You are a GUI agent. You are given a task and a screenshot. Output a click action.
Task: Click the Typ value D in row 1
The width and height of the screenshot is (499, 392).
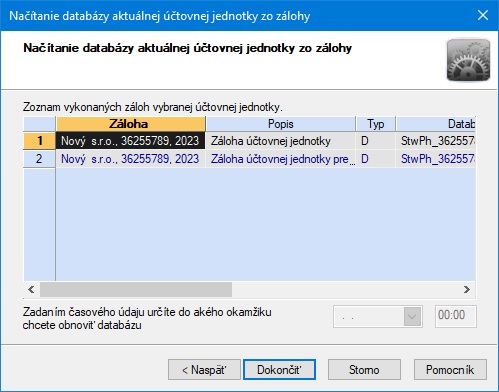coord(376,141)
